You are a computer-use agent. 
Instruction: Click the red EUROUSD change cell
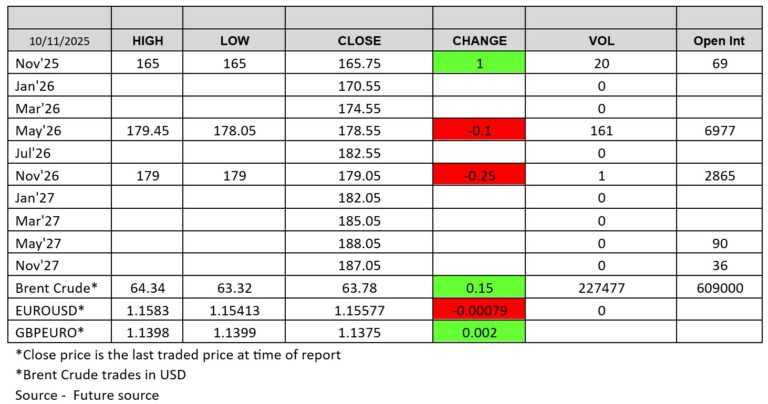click(479, 312)
